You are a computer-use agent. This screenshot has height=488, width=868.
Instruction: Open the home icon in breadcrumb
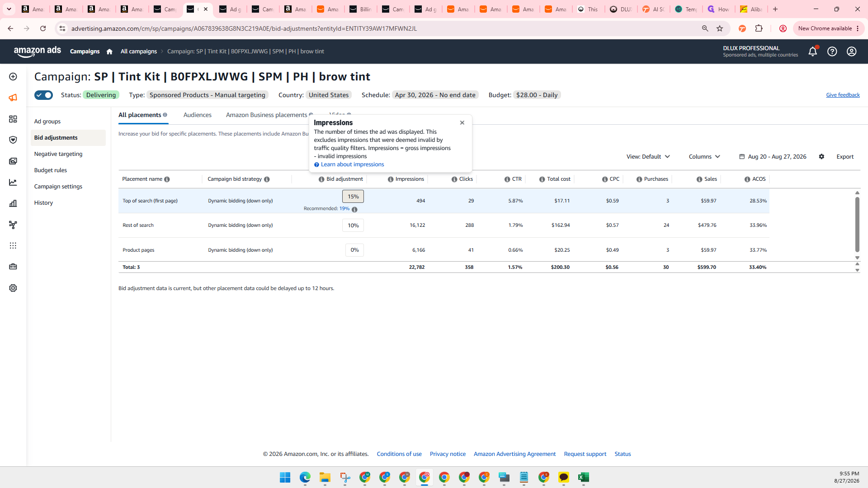(109, 52)
